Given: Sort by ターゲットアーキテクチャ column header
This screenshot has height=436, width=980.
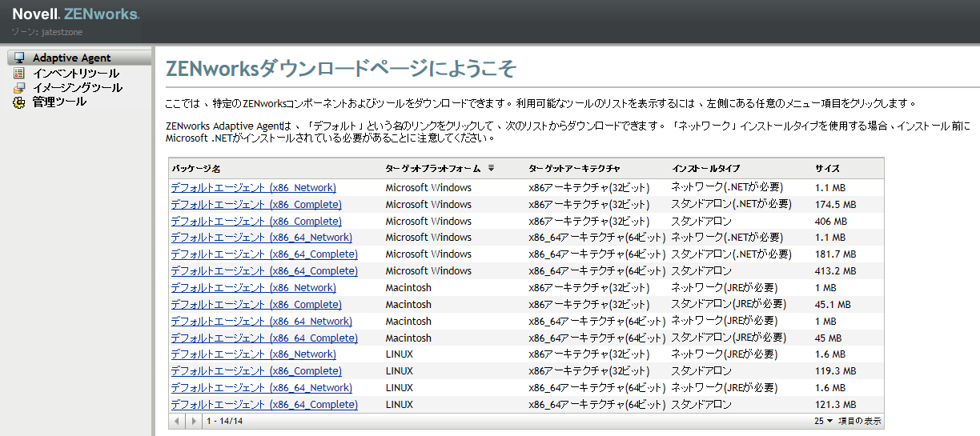Looking at the screenshot, I should tap(574, 169).
